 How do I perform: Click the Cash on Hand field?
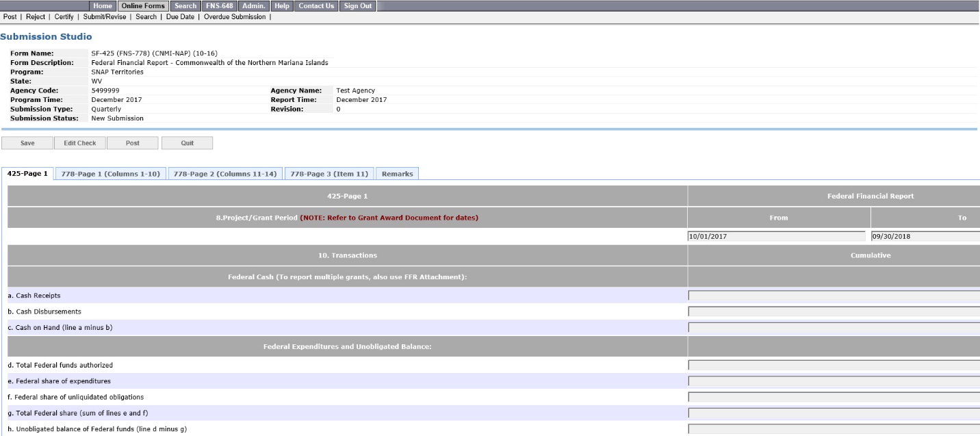(x=834, y=327)
